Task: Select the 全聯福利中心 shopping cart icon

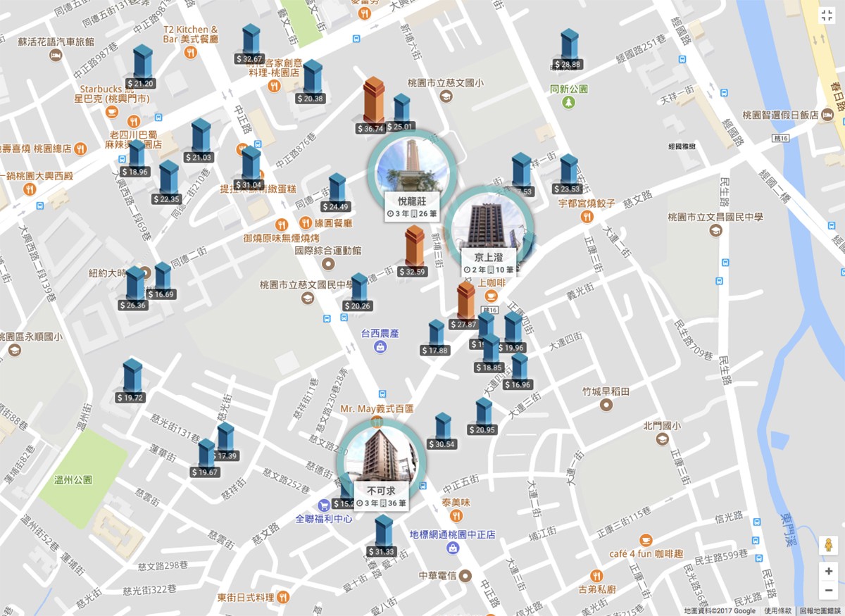Action: click(324, 505)
